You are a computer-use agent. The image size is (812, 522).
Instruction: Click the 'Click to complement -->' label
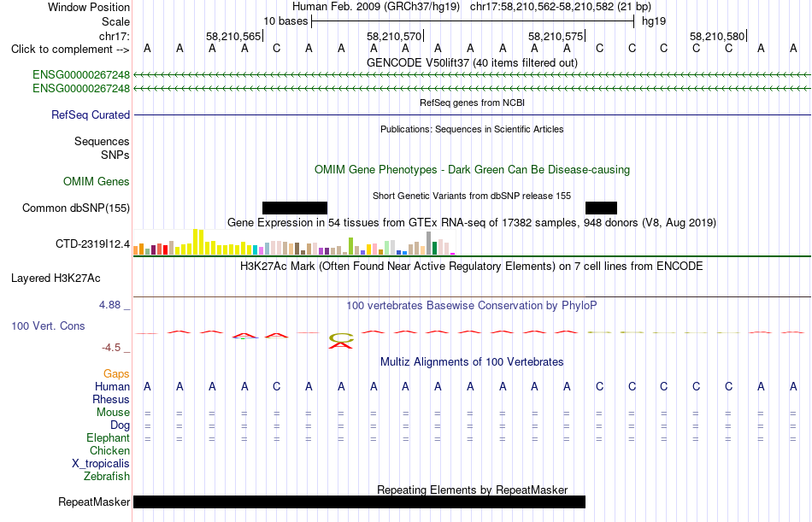[x=70, y=50]
